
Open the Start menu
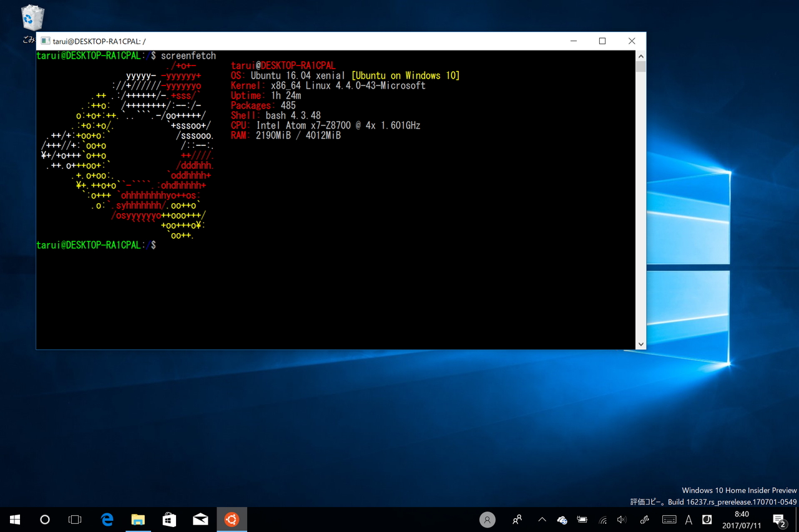click(15, 519)
